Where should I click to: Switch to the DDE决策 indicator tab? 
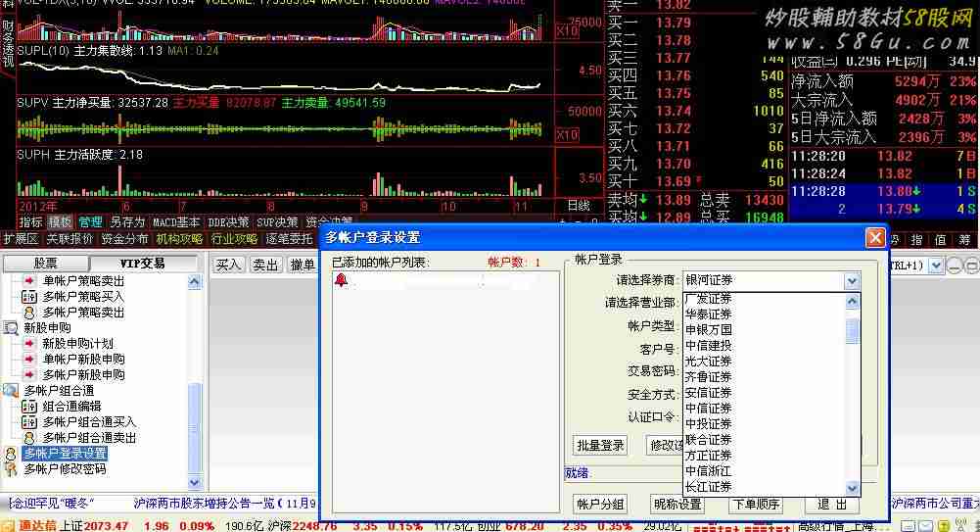pos(228,222)
